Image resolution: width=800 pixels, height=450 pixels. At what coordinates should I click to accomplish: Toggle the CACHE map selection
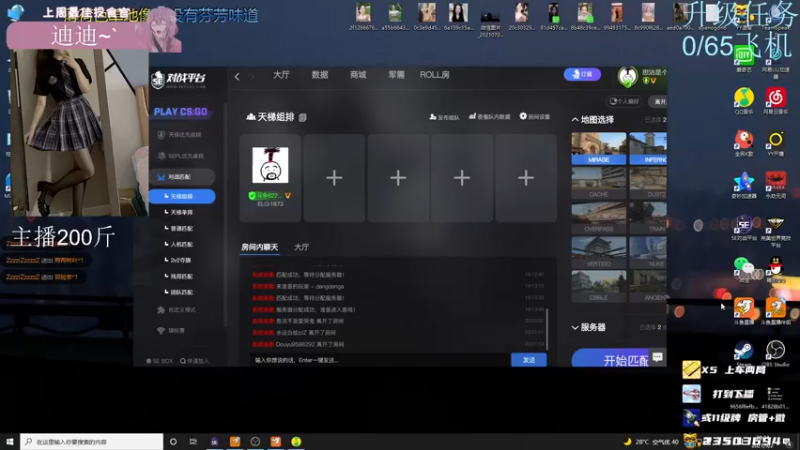(x=598, y=183)
